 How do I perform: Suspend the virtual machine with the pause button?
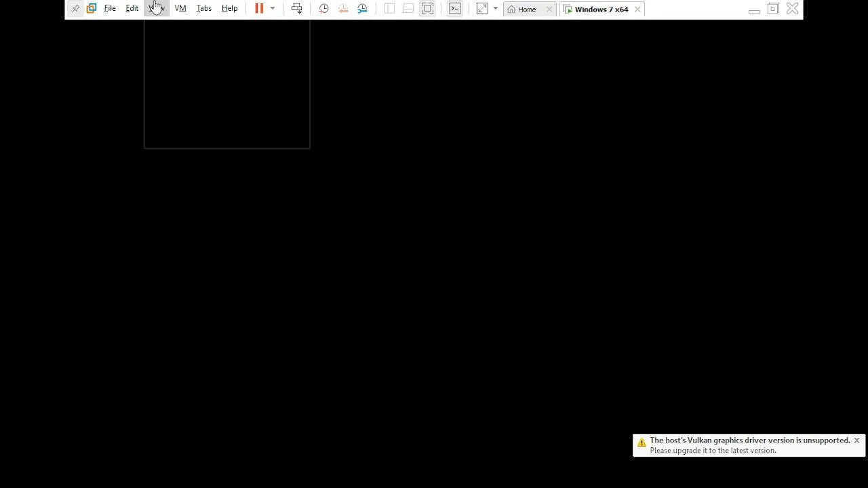[259, 9]
